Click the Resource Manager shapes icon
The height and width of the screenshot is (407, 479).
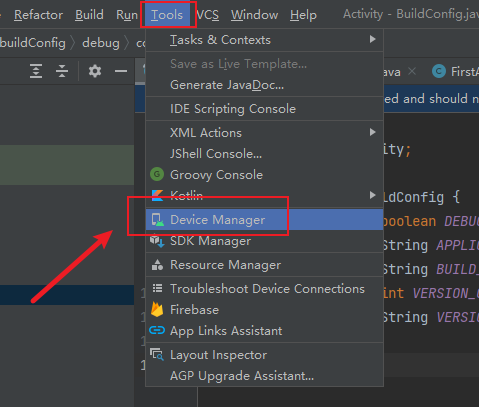pyautogui.click(x=157, y=265)
